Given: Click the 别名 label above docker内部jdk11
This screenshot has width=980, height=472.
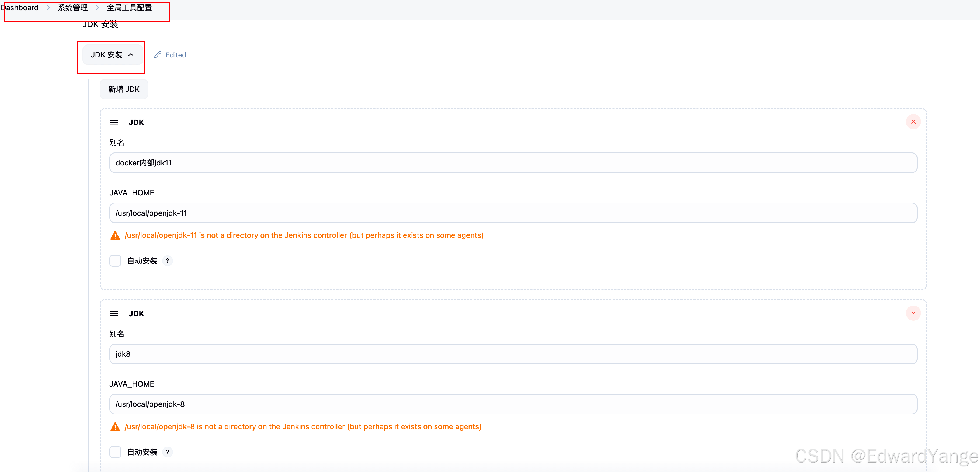Looking at the screenshot, I should click(117, 143).
